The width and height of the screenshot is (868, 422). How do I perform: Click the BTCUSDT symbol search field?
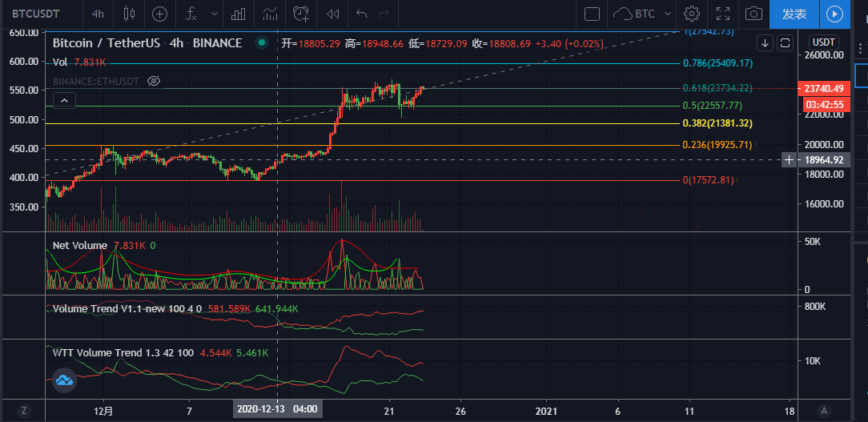pos(39,14)
